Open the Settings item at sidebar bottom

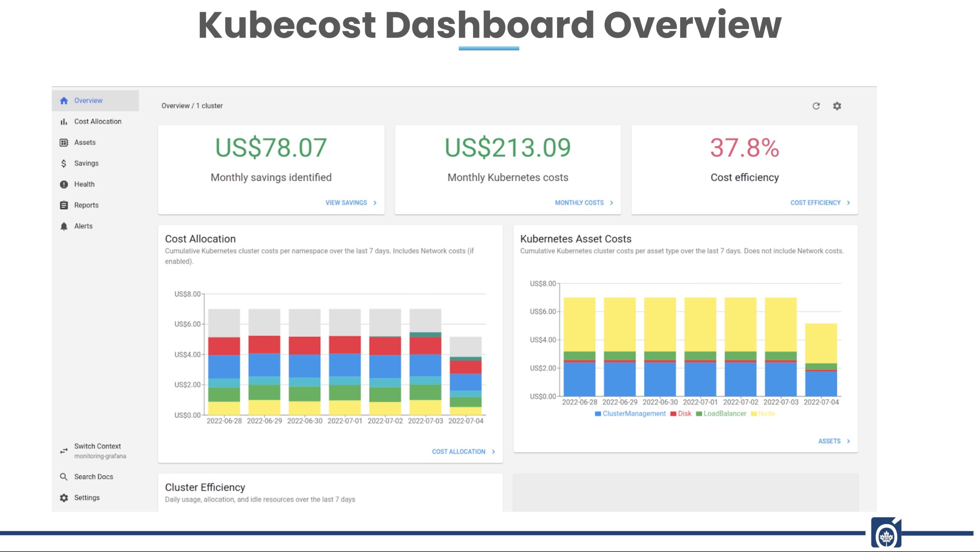pyautogui.click(x=87, y=498)
